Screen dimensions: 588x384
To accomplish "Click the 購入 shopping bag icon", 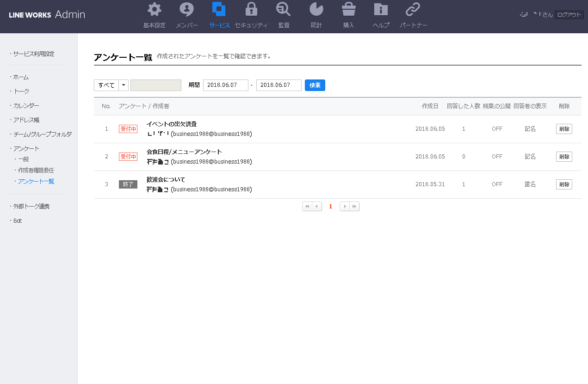I will point(348,10).
